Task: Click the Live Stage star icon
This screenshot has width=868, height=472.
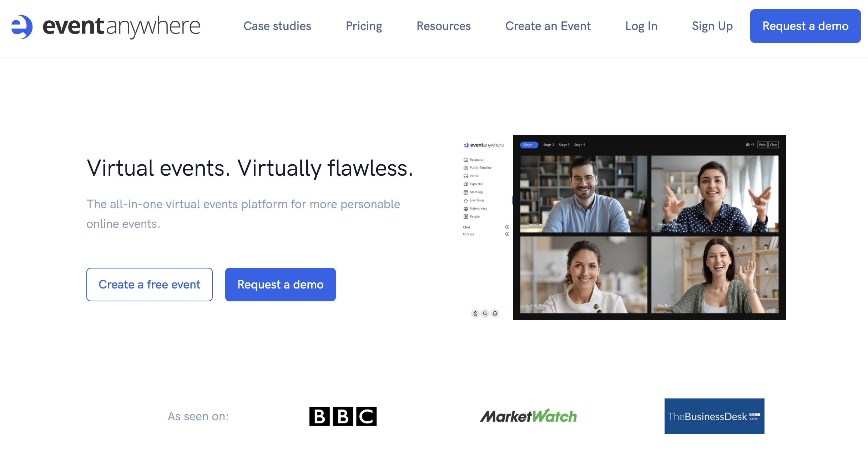Action: point(466,201)
